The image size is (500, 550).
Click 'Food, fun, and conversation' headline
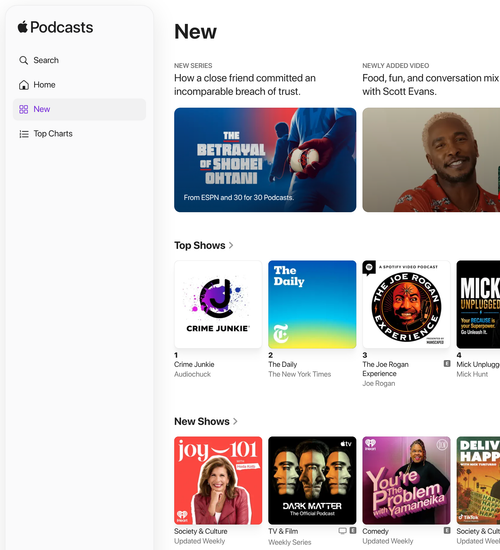click(x=431, y=85)
